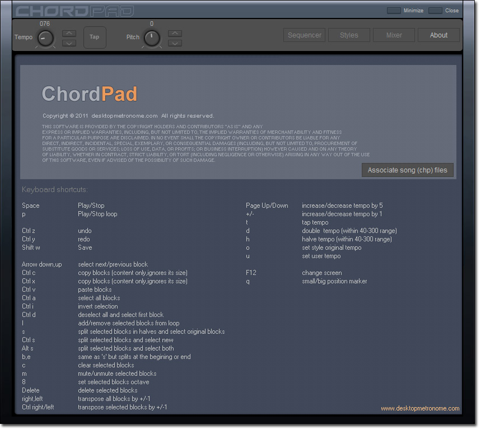The height and width of the screenshot is (448, 504).
Task: Click 'select next/previous block' text
Action: [x=113, y=264]
